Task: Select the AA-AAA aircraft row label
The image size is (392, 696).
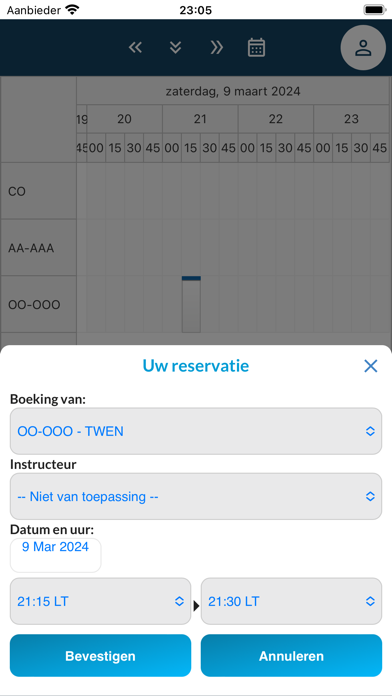Action: point(38,248)
